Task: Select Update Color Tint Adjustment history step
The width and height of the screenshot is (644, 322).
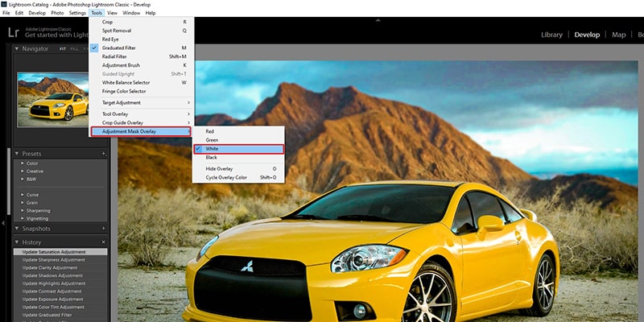Action: pos(60,308)
